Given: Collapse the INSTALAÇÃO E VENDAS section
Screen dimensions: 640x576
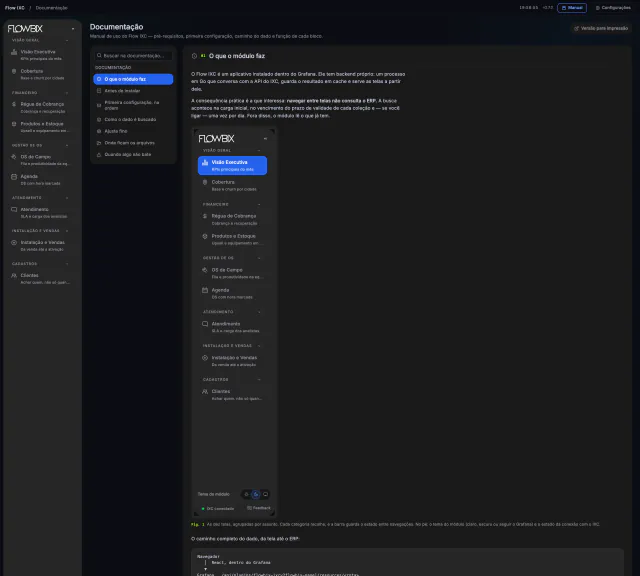Looking at the screenshot, I should [67, 231].
